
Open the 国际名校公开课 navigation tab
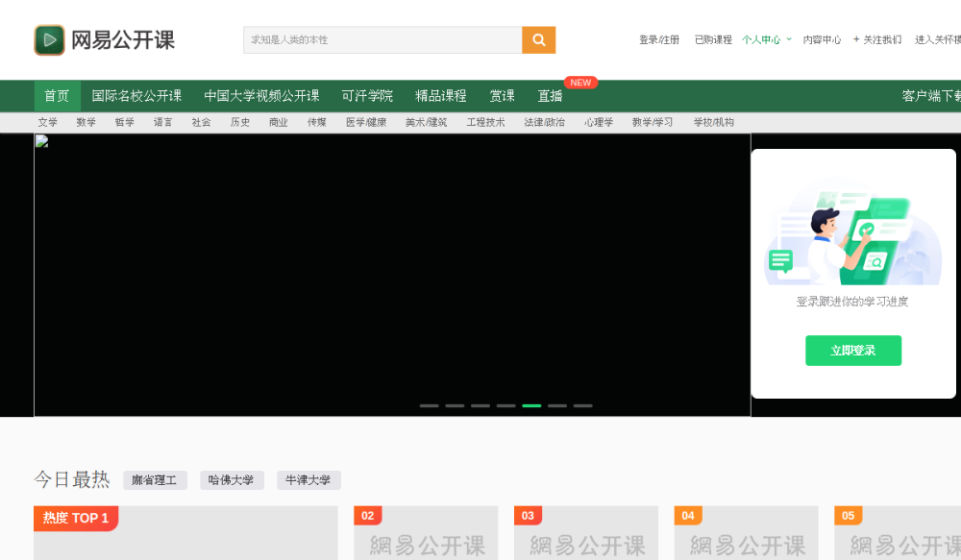click(x=136, y=96)
